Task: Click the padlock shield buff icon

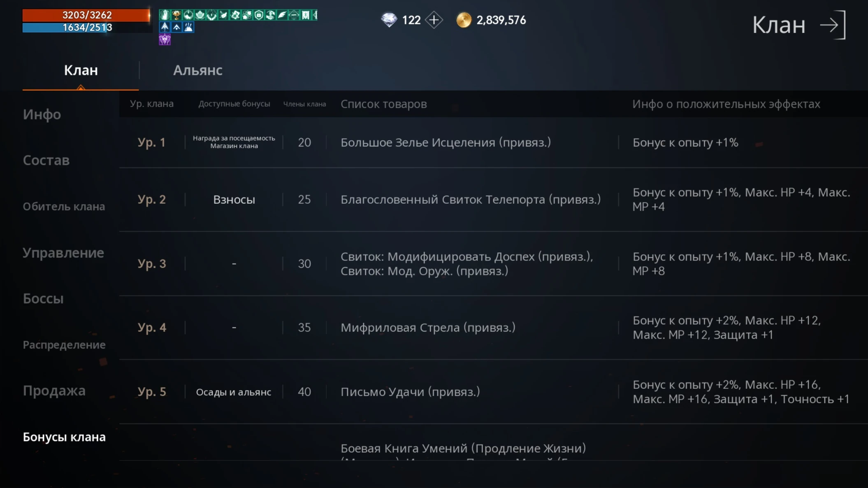Action: [259, 15]
